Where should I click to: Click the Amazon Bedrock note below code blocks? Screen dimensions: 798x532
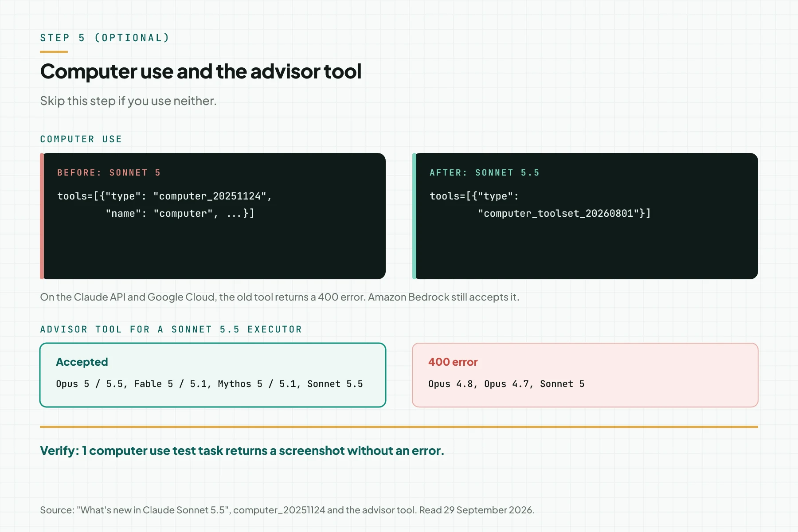tap(279, 297)
